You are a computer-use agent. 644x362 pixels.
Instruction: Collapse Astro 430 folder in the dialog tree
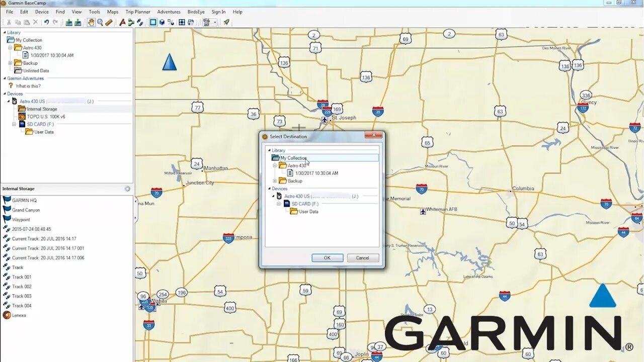pos(275,165)
